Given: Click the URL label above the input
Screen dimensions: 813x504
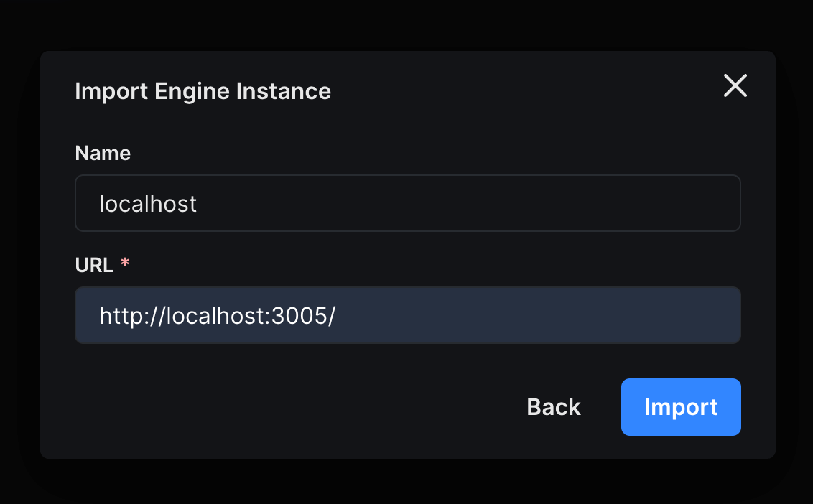Looking at the screenshot, I should (x=94, y=264).
